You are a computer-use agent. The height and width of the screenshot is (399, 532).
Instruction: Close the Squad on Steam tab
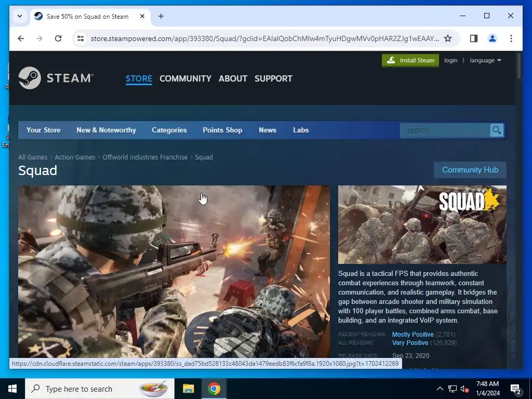[x=142, y=16]
